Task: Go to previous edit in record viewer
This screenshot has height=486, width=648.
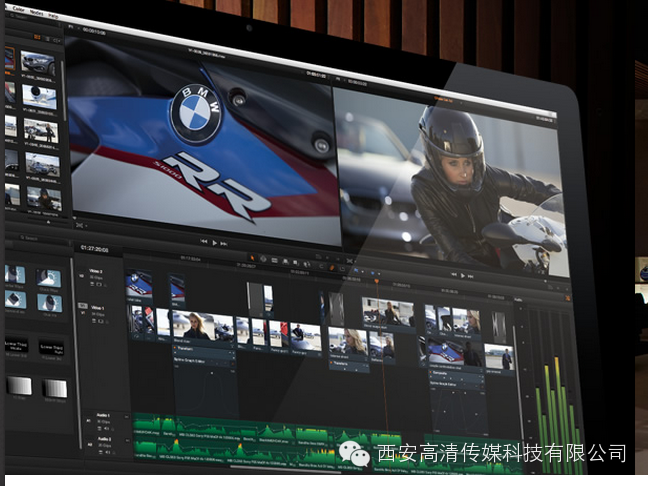Action: point(454,274)
